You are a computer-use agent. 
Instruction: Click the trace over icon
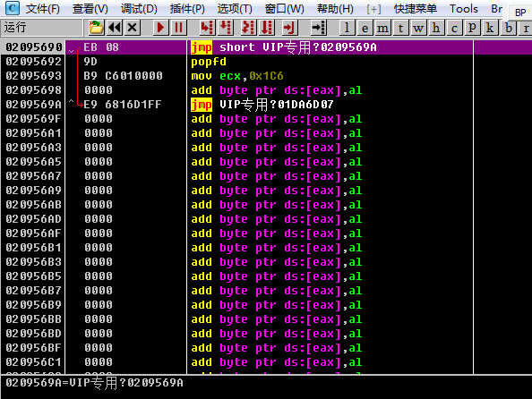tap(267, 28)
